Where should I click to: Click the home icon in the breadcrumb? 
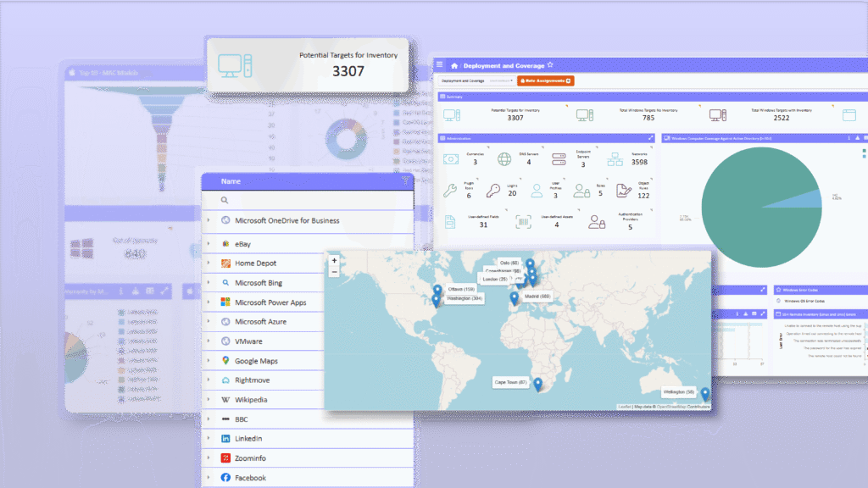[454, 64]
